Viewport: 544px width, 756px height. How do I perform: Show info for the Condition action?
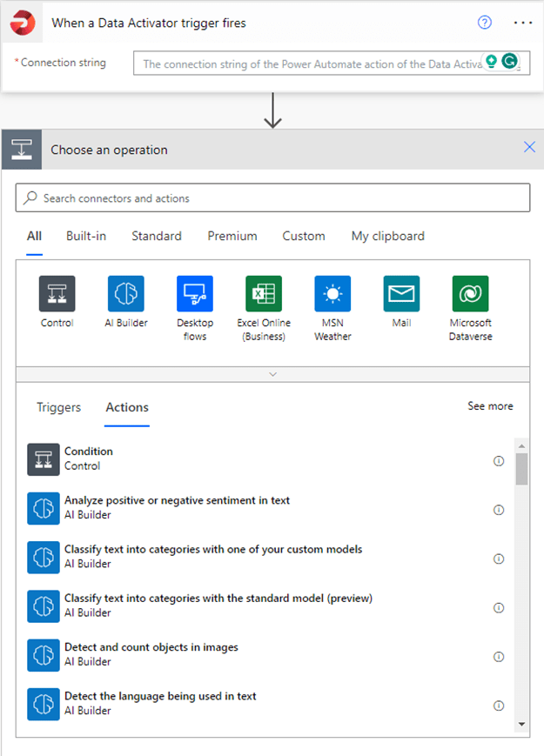tap(499, 461)
